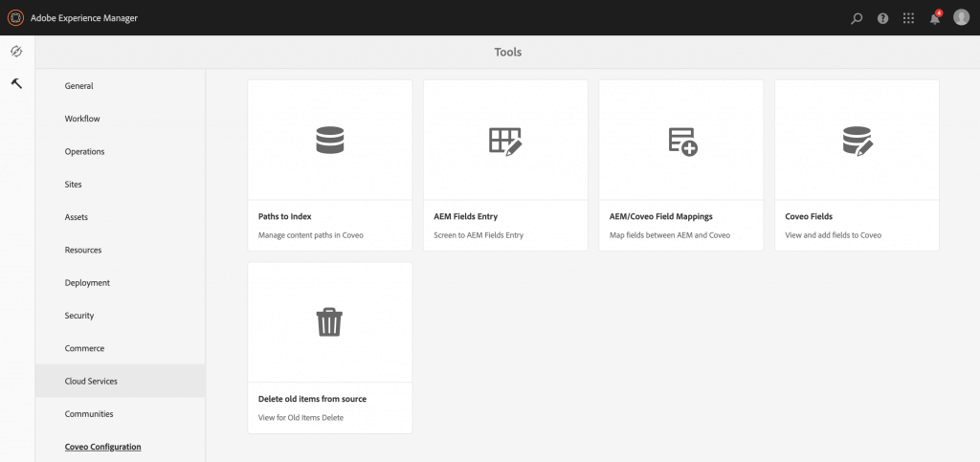Click 'View and add fields to Coveo' text
980x462 pixels.
tap(834, 235)
